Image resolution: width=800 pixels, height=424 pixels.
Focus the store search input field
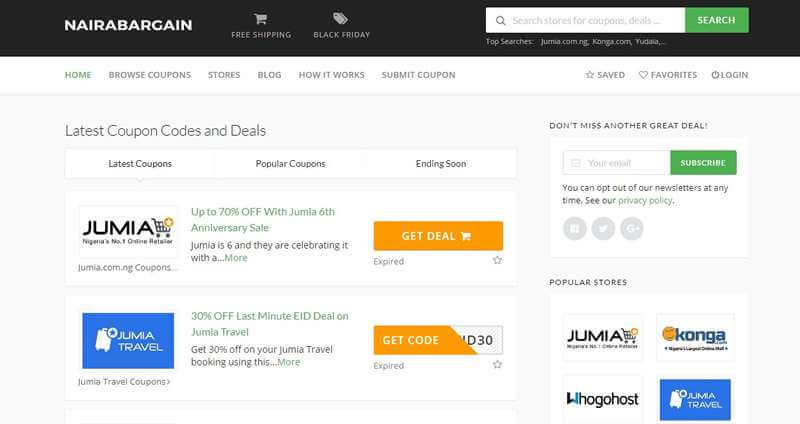coord(586,20)
